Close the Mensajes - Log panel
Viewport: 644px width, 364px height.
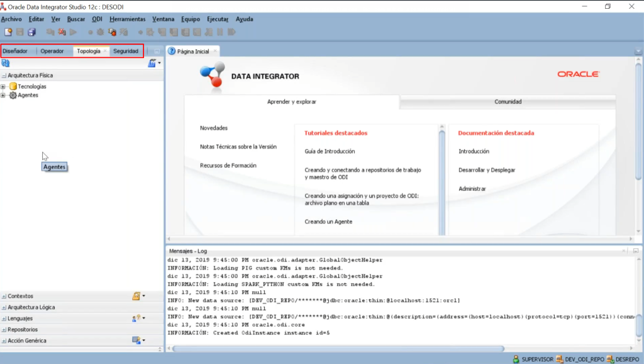pyautogui.click(x=624, y=251)
